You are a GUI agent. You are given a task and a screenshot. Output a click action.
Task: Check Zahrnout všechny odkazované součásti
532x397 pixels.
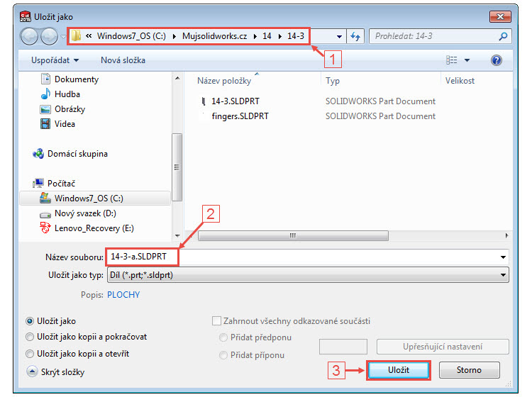(x=216, y=320)
